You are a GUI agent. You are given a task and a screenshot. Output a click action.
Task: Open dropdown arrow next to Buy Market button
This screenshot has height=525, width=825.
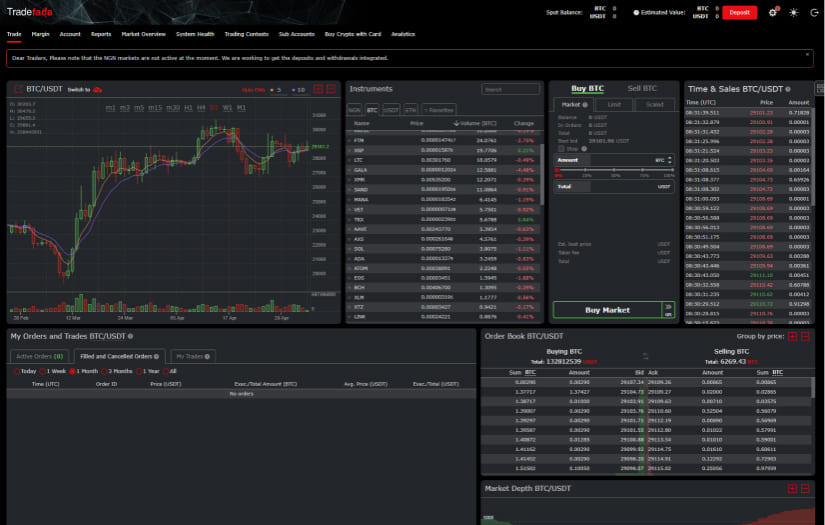pyautogui.click(x=668, y=310)
